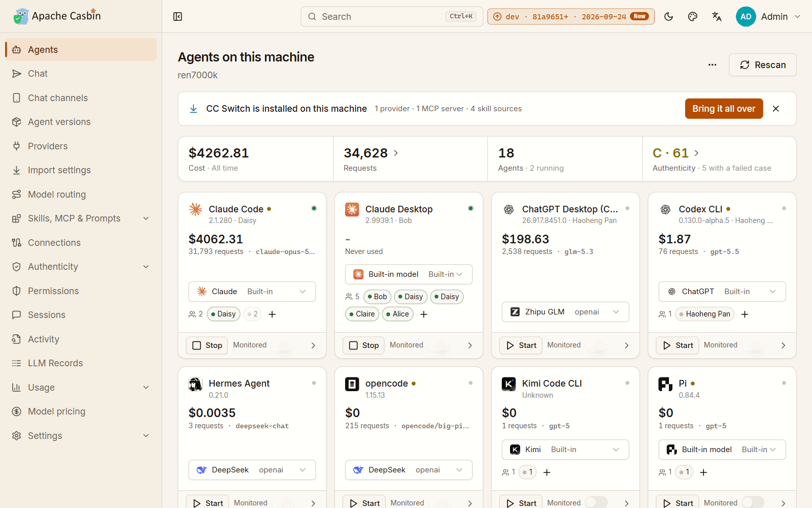Toggle Monitored switch on Pi card

click(753, 502)
